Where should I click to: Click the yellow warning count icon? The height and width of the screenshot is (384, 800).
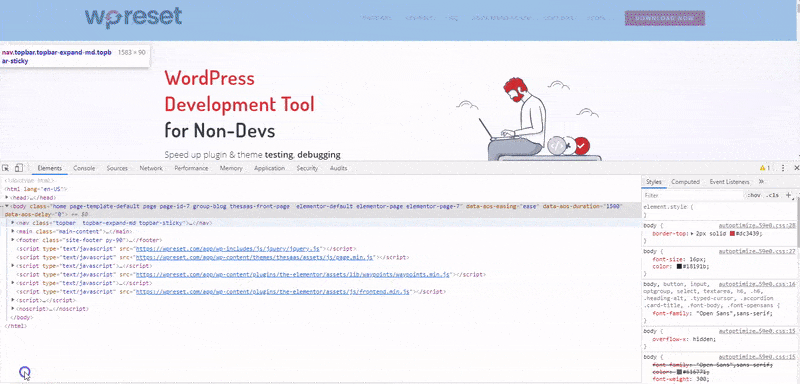[765, 168]
